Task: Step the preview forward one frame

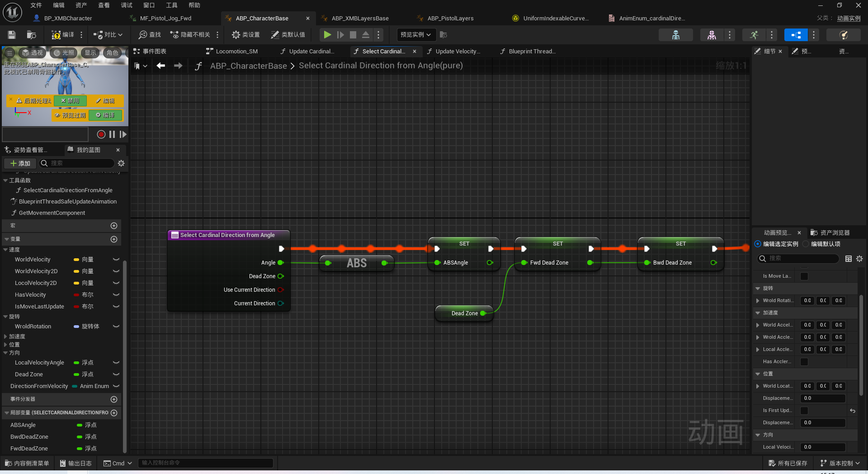Action: click(123, 134)
